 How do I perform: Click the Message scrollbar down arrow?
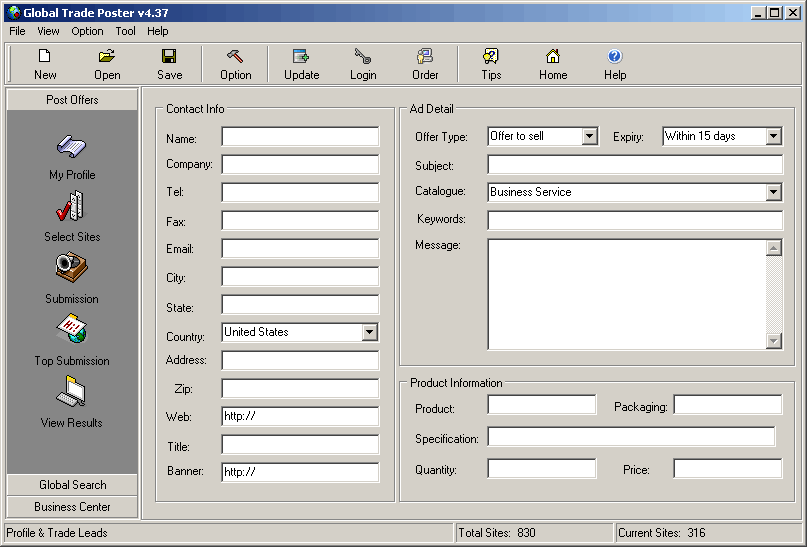(774, 341)
